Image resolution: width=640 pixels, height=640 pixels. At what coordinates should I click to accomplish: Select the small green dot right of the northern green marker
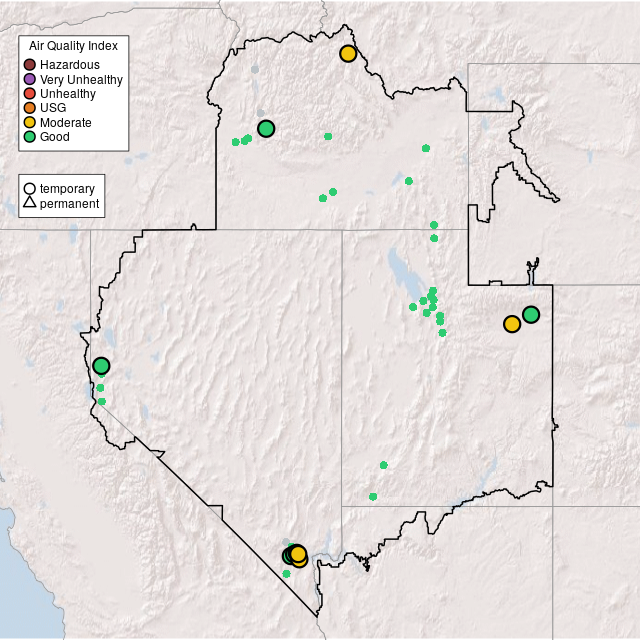(328, 136)
